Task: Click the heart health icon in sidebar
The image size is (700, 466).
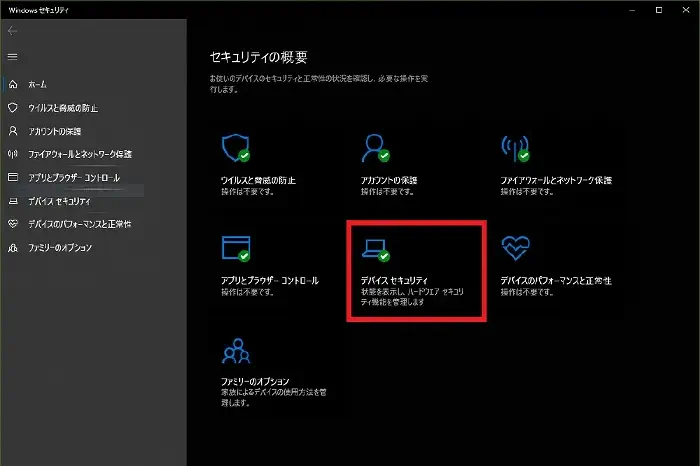Action: (x=13, y=224)
